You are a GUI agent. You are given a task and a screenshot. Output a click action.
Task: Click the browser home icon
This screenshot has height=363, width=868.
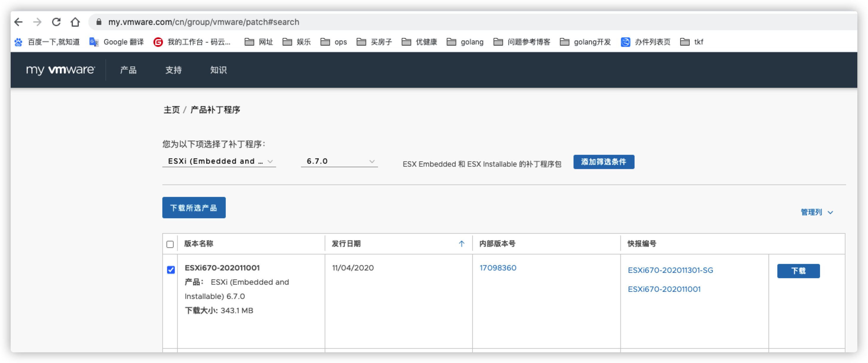[x=75, y=22]
